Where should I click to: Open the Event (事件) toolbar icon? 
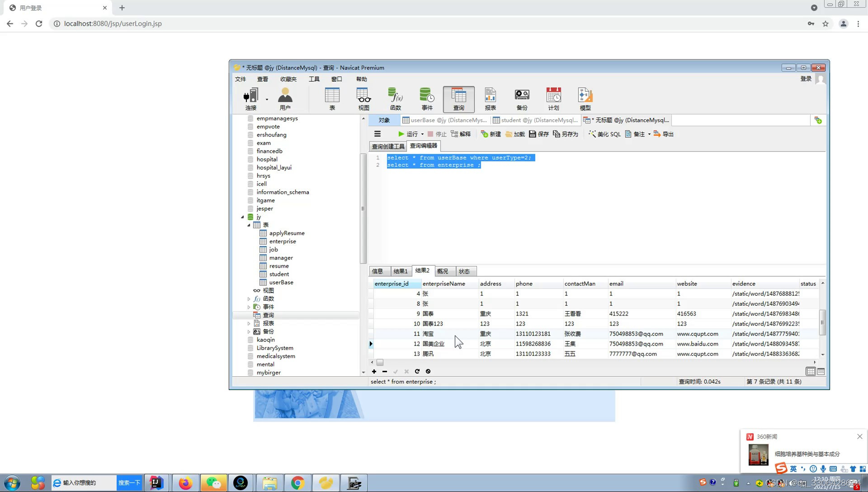427,99
